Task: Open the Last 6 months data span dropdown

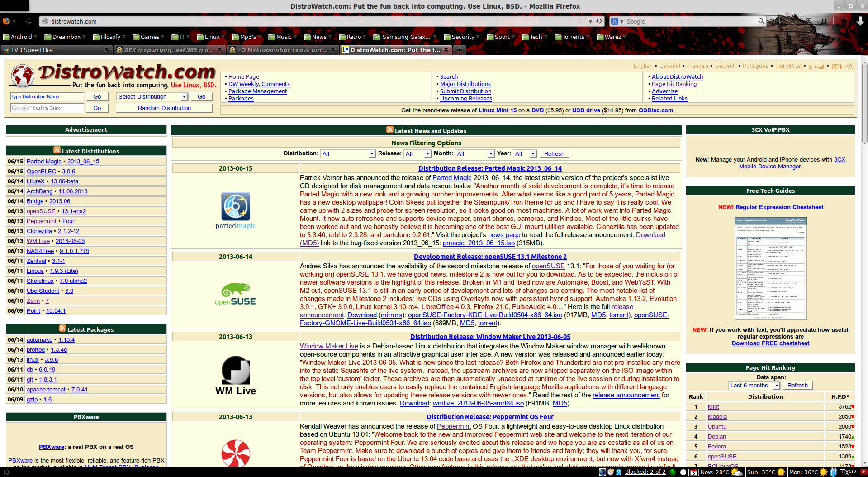Action: point(754,386)
